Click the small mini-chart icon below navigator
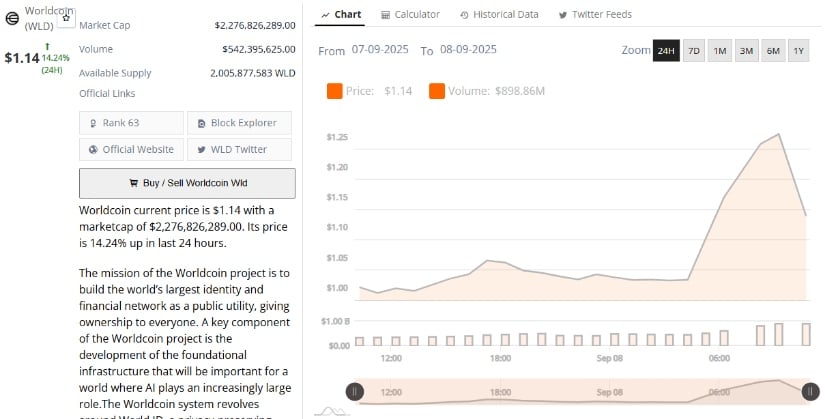 (333, 411)
